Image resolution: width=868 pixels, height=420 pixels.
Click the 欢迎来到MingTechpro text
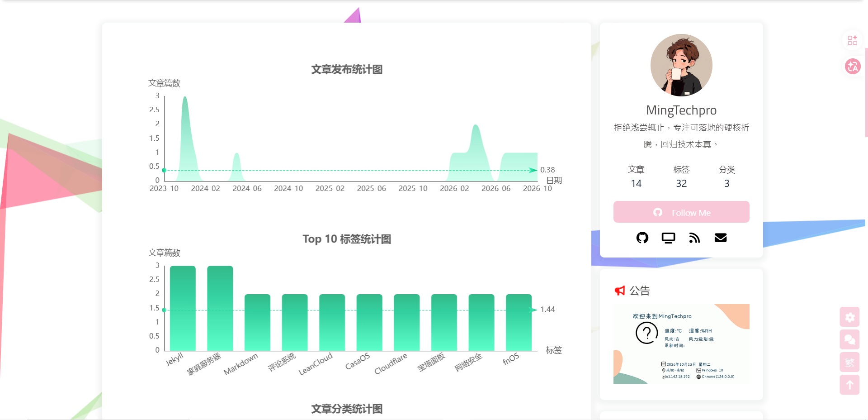tap(662, 316)
